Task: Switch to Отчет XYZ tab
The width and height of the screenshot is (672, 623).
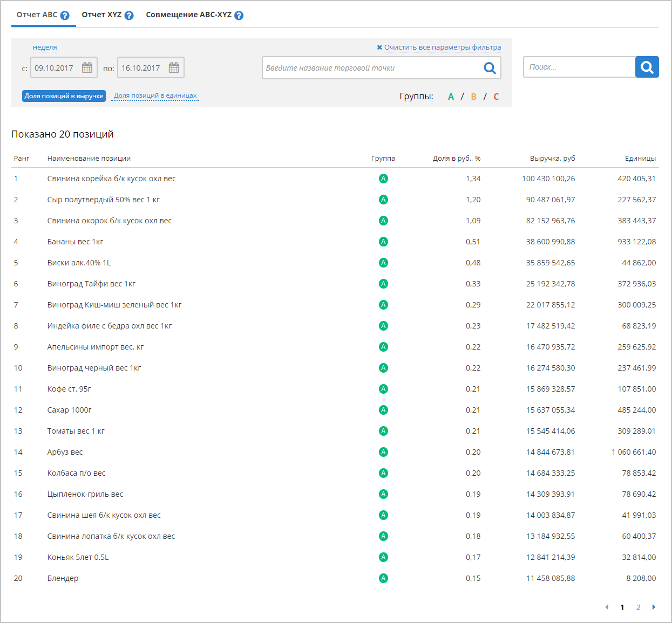Action: click(x=101, y=15)
